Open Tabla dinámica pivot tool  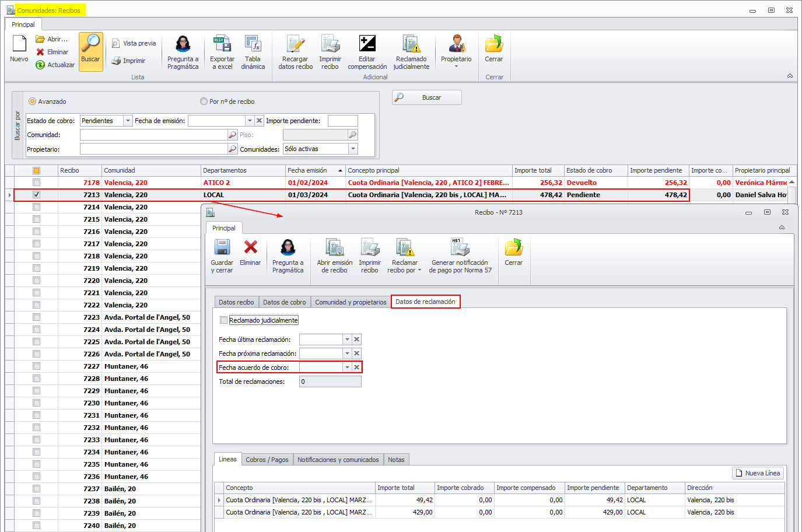253,52
